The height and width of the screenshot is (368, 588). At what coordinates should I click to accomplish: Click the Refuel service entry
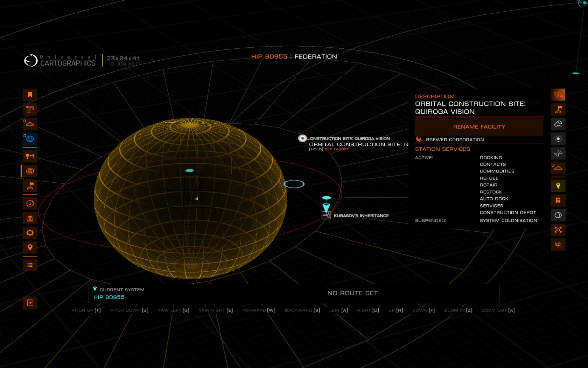pos(489,178)
